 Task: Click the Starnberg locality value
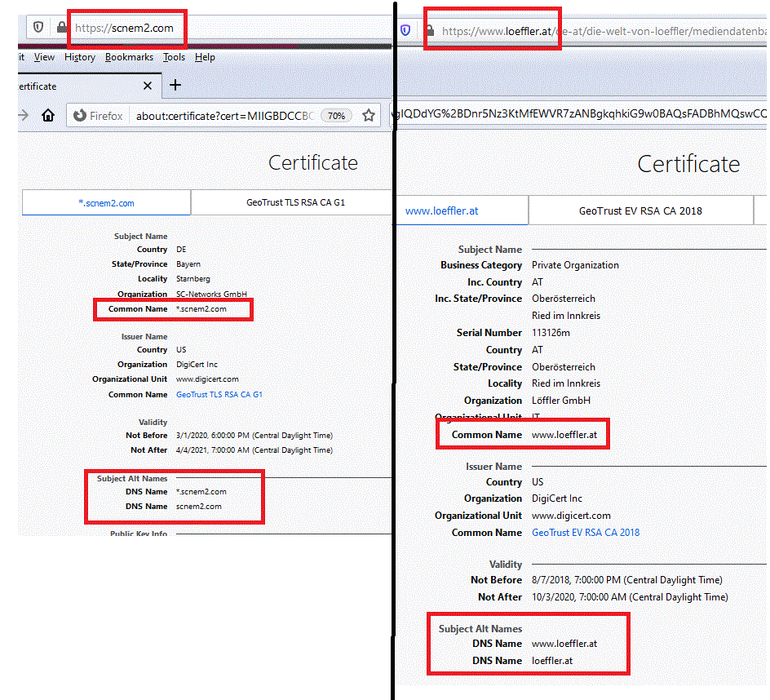193,278
